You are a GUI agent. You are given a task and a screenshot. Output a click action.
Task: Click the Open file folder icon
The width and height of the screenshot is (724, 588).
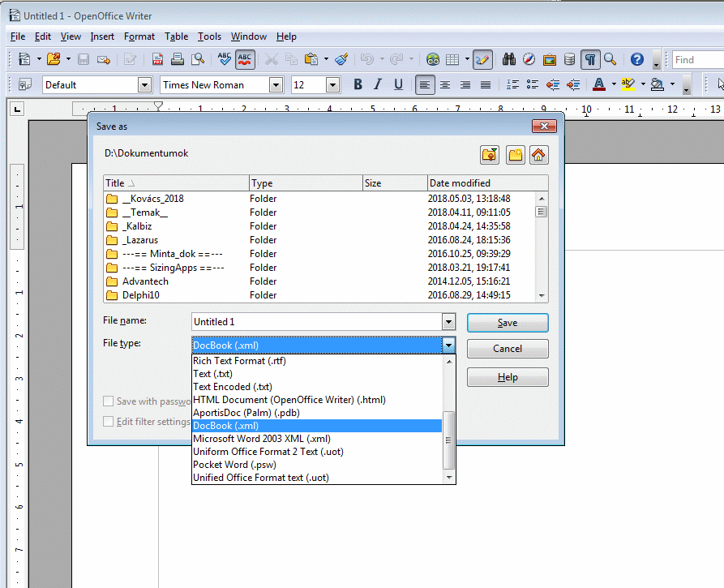(54, 59)
